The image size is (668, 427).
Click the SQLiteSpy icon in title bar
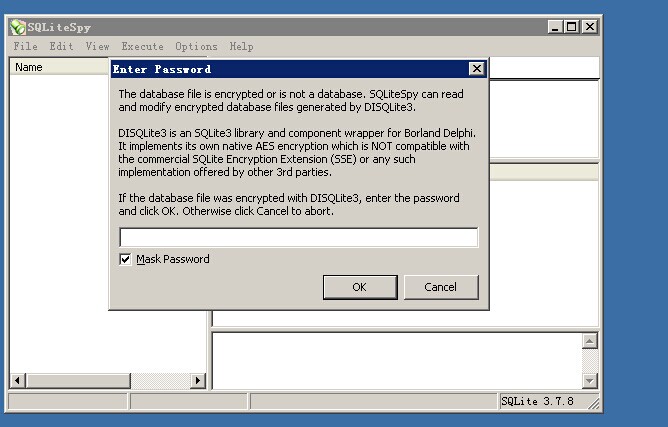18,27
